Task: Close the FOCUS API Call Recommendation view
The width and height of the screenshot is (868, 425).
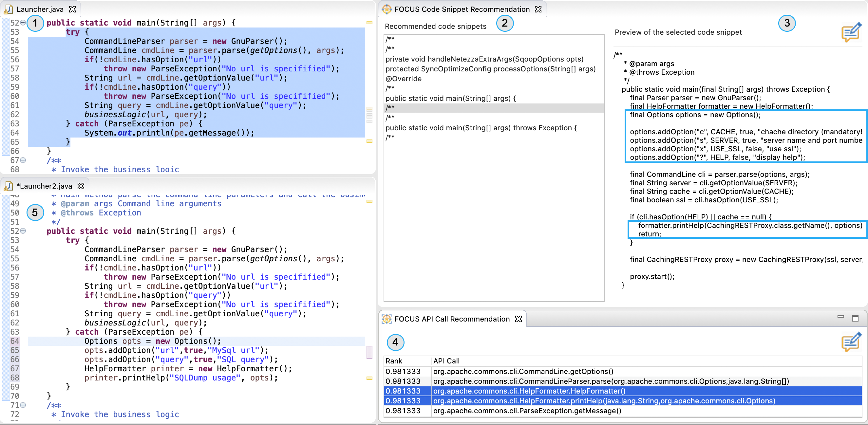Action: 519,319
